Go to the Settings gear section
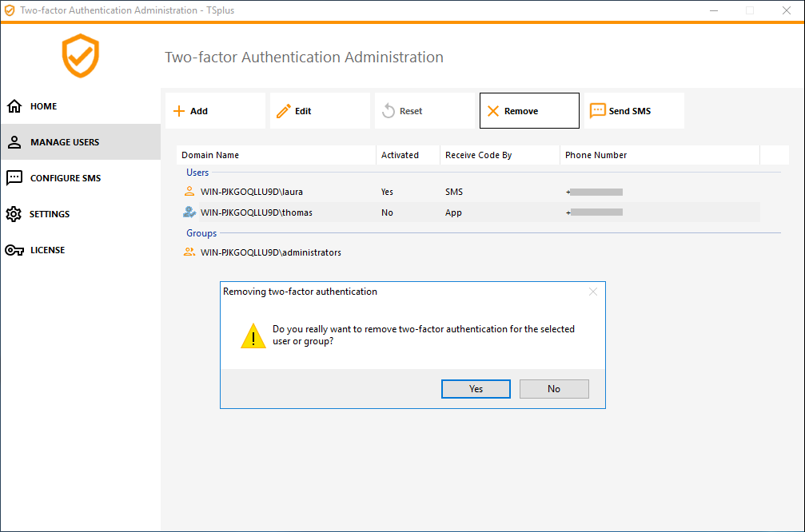Image resolution: width=805 pixels, height=532 pixels. pos(49,214)
